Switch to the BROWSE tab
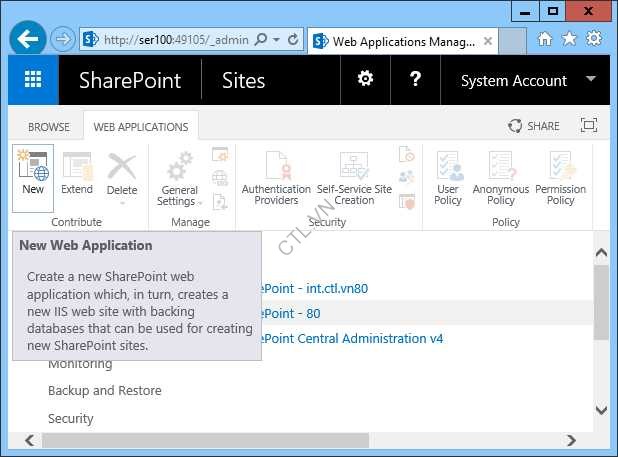Screen dimensions: 618x457 49,127
